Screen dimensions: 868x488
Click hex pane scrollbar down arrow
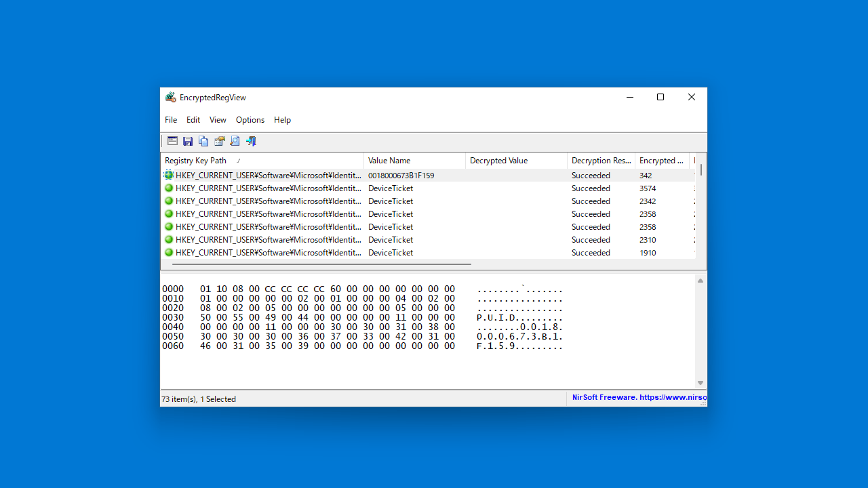tap(701, 383)
